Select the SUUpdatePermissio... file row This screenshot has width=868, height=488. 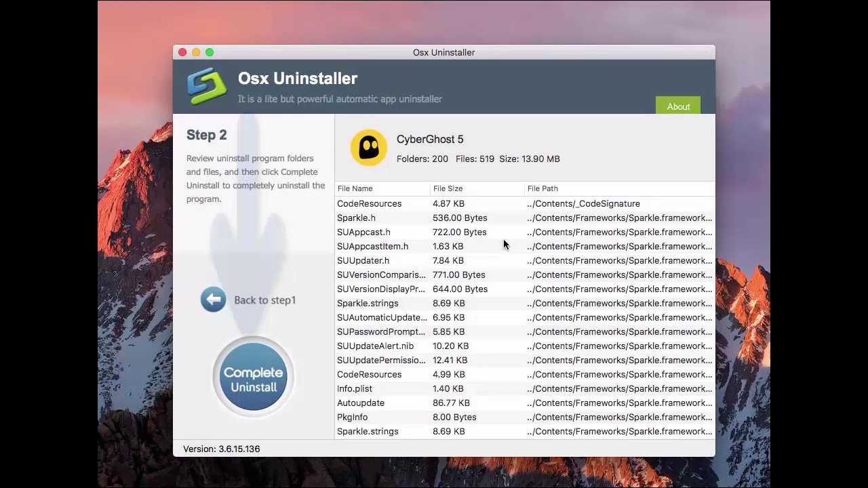pyautogui.click(x=525, y=360)
